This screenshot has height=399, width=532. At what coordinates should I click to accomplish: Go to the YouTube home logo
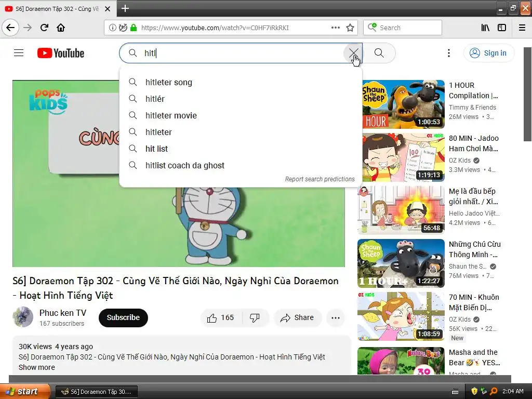(61, 53)
